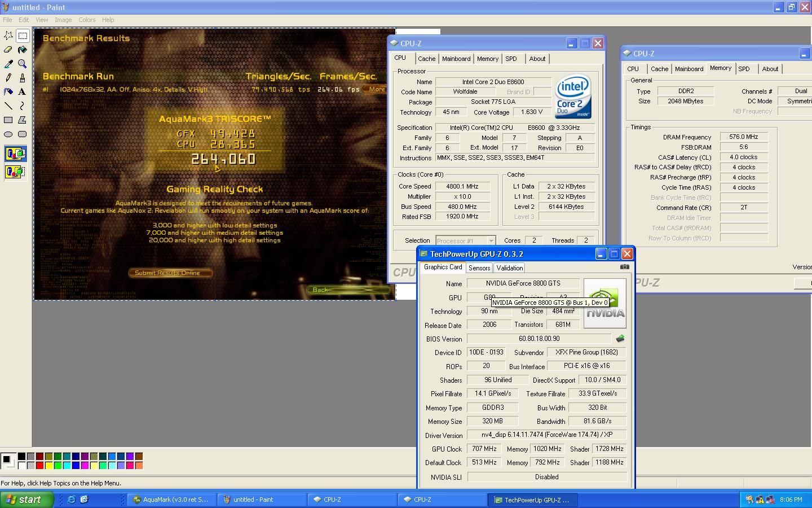Enable transparent selection mode option
This screenshot has width=812, height=508.
tap(15, 171)
